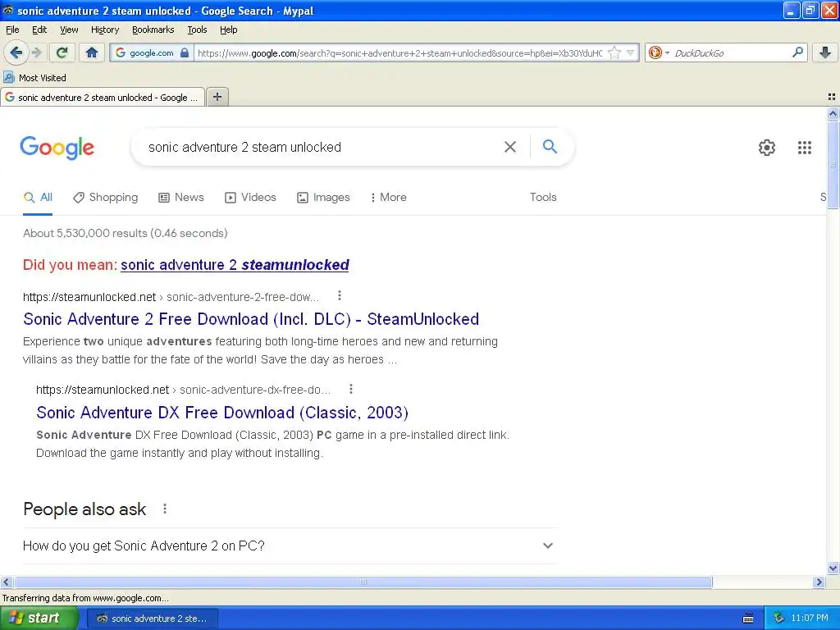The height and width of the screenshot is (630, 840).
Task: Click 'About 5,530,000 results' text
Action: point(85,233)
